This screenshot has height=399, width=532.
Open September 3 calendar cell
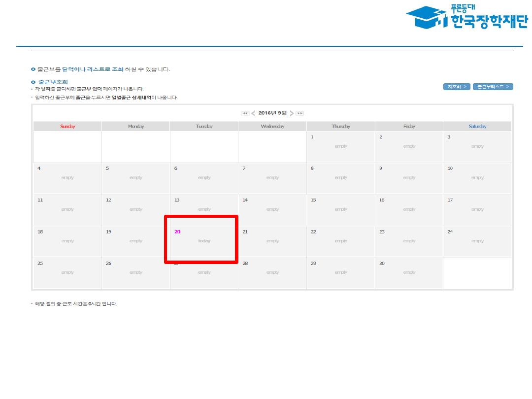tap(477, 146)
